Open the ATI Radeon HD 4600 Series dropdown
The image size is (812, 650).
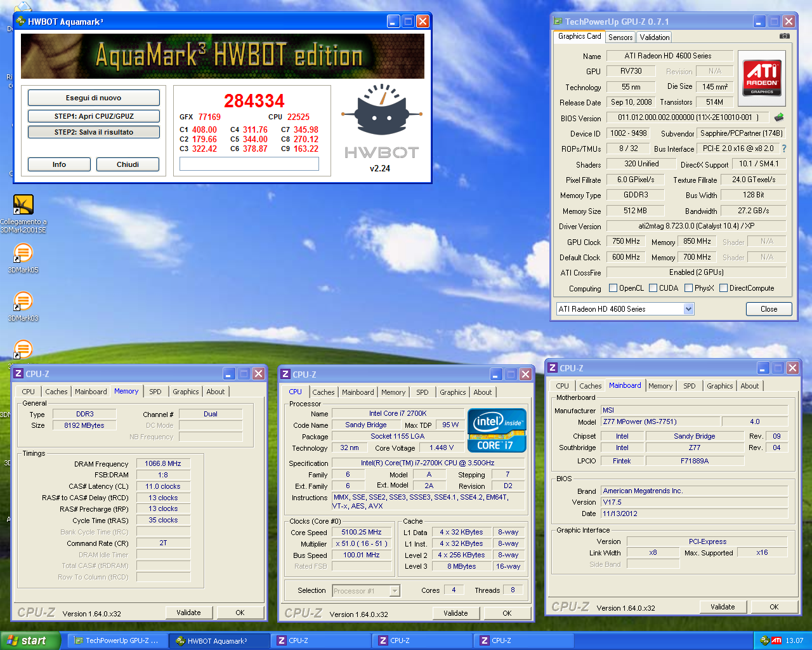coord(689,309)
